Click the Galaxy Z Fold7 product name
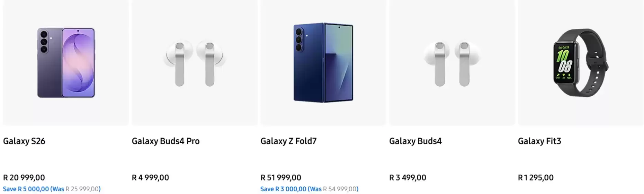Image resolution: width=644 pixels, height=194 pixels. pyautogui.click(x=288, y=141)
